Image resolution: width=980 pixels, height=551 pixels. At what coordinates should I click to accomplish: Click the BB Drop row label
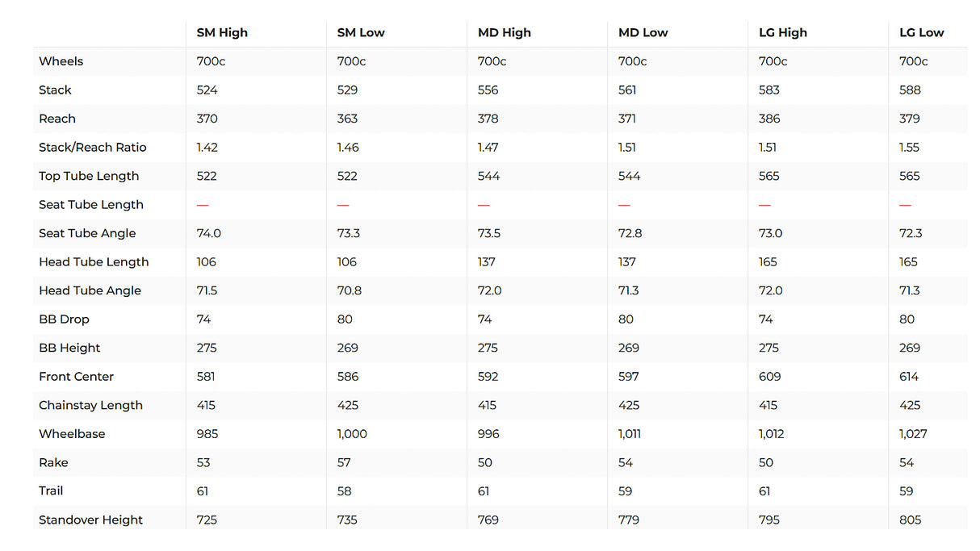coord(64,319)
